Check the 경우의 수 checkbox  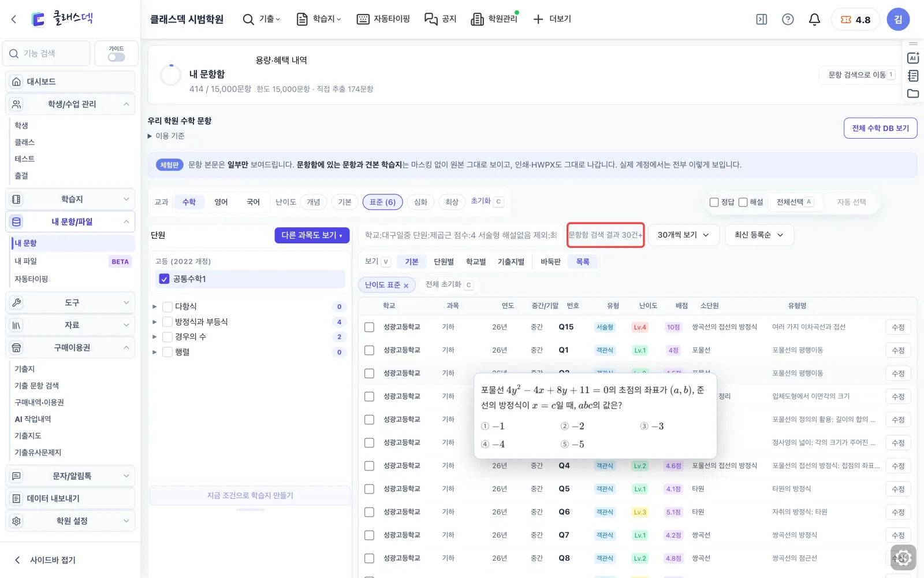coord(167,336)
